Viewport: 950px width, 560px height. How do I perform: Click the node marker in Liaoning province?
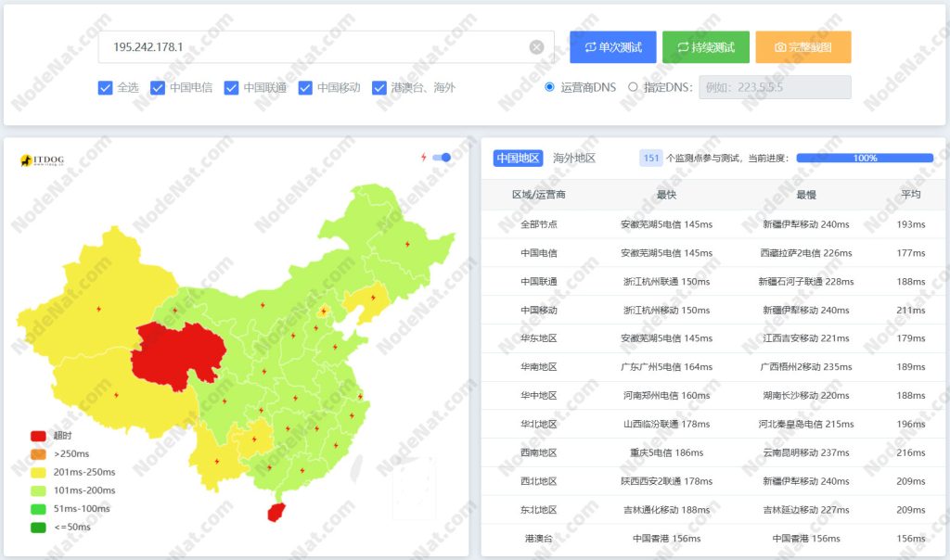373,298
